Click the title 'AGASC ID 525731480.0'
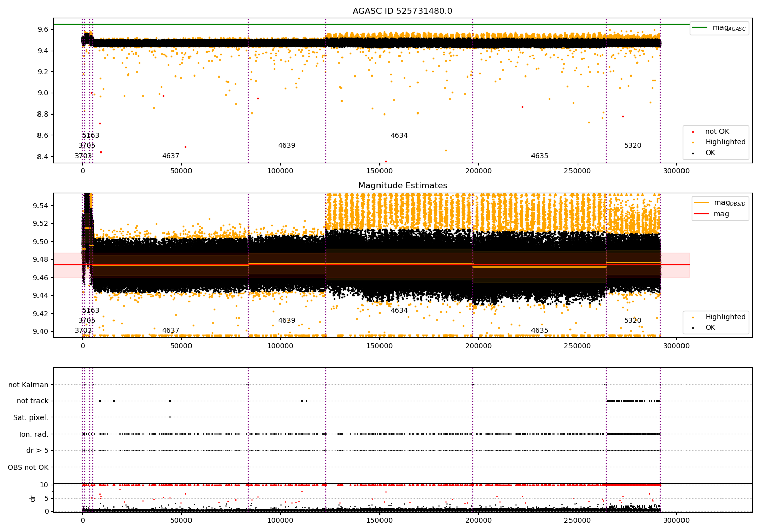This screenshot has width=760, height=532. click(402, 11)
